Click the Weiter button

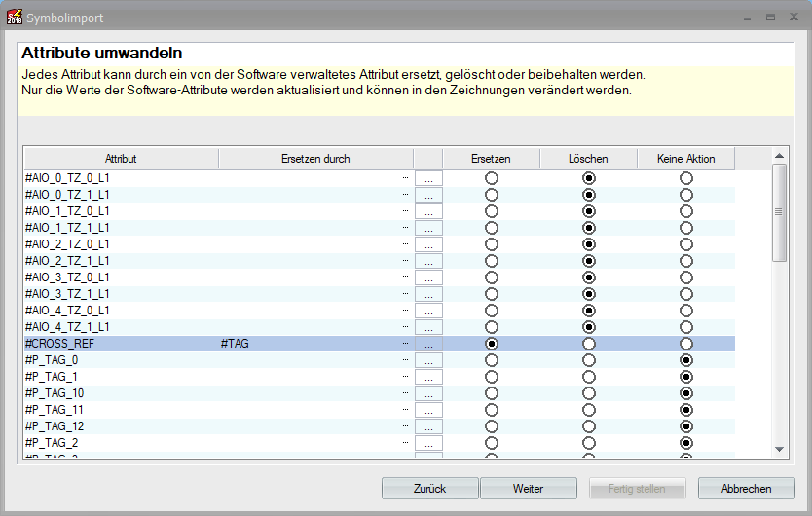point(527,489)
